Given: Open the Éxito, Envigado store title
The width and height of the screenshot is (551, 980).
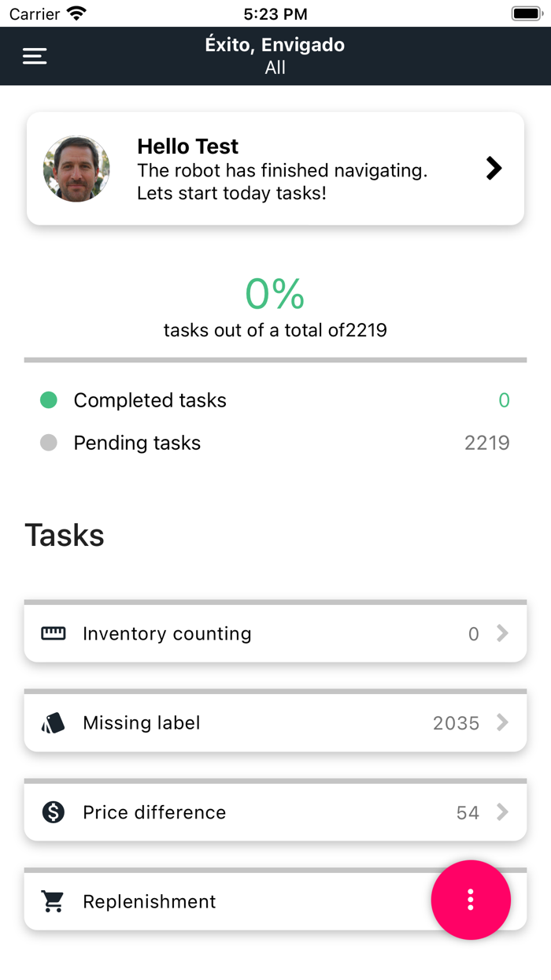Looking at the screenshot, I should pos(275,45).
